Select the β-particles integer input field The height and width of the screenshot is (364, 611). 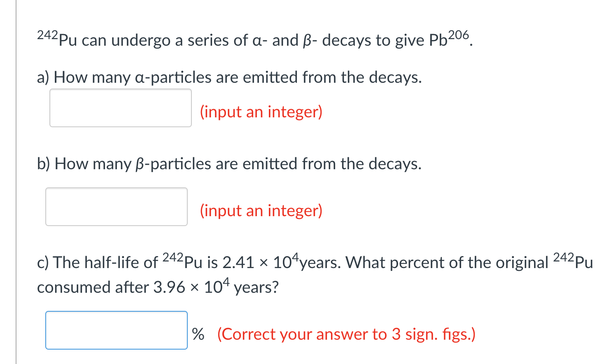tap(116, 206)
